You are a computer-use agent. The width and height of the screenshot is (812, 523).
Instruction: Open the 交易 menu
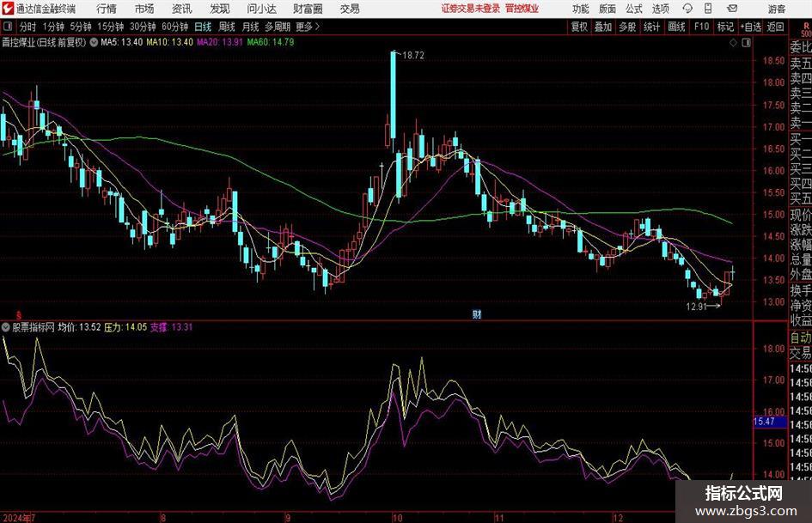(350, 9)
